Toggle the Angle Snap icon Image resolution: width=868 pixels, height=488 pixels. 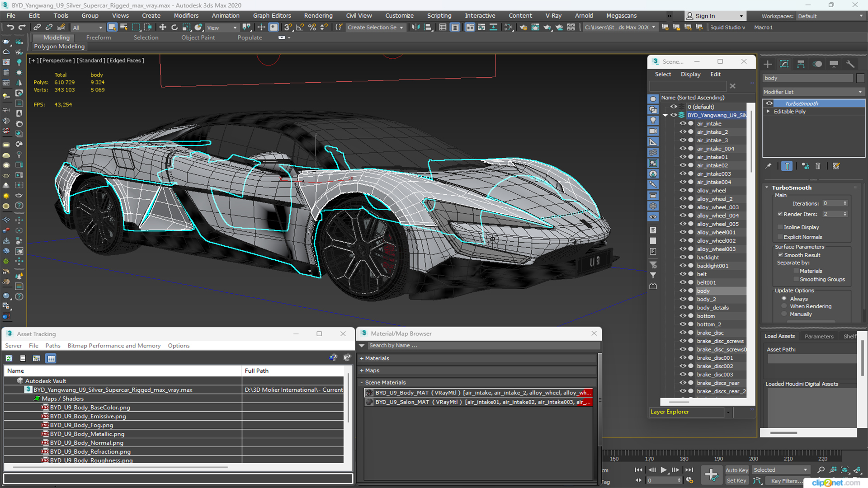click(300, 28)
